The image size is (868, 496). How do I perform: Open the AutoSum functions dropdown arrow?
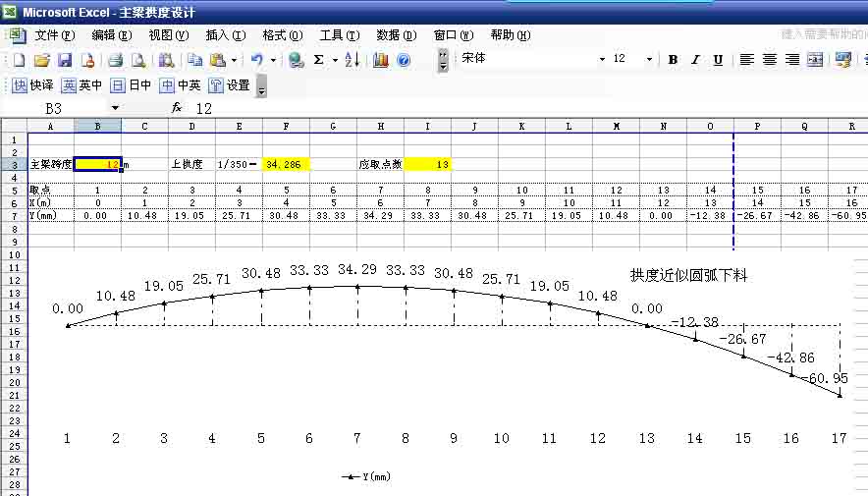pos(335,60)
